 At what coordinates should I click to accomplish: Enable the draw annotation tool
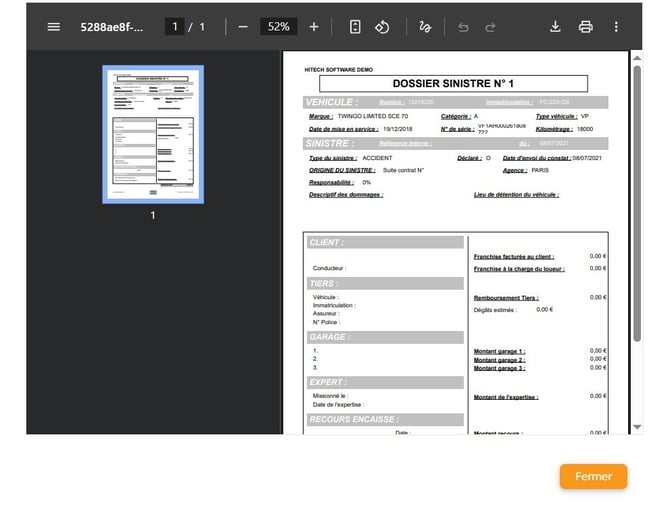coord(425,27)
